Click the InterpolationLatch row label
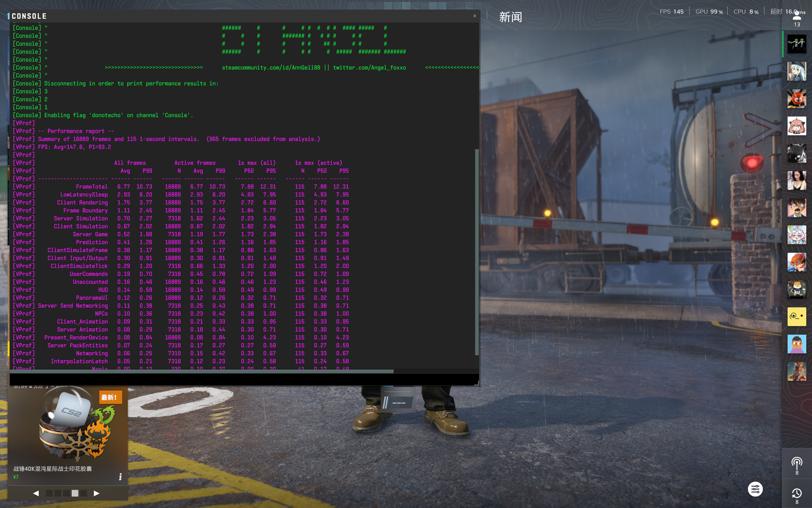This screenshot has width=812, height=508. (79, 362)
